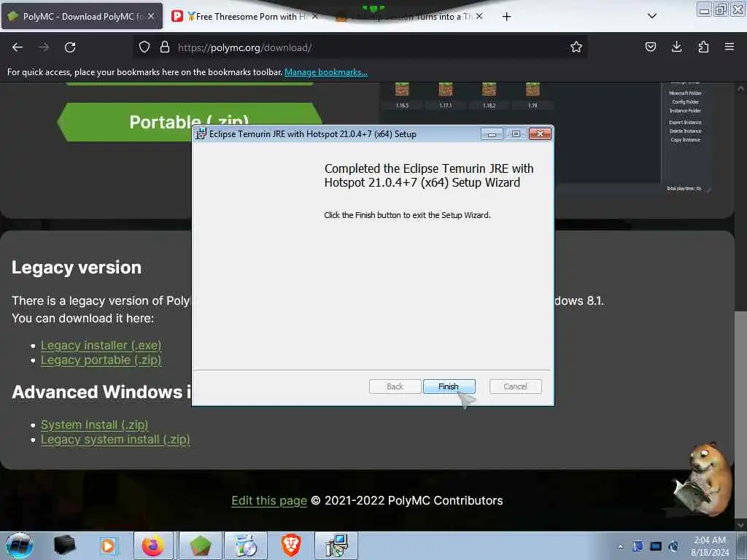
Task: Open the setup computer taskbar icon
Action: pyautogui.click(x=336, y=545)
